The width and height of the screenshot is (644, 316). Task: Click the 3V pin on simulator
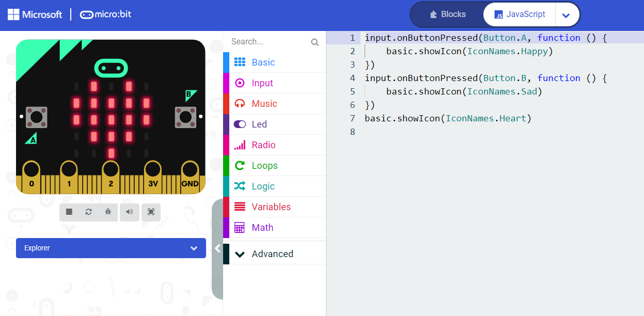(153, 177)
